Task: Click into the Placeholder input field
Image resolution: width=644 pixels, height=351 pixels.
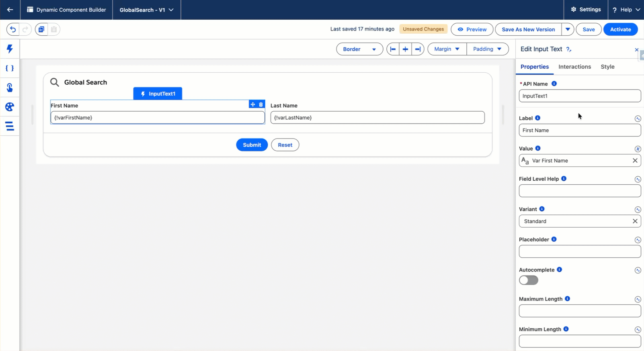Action: tap(579, 252)
